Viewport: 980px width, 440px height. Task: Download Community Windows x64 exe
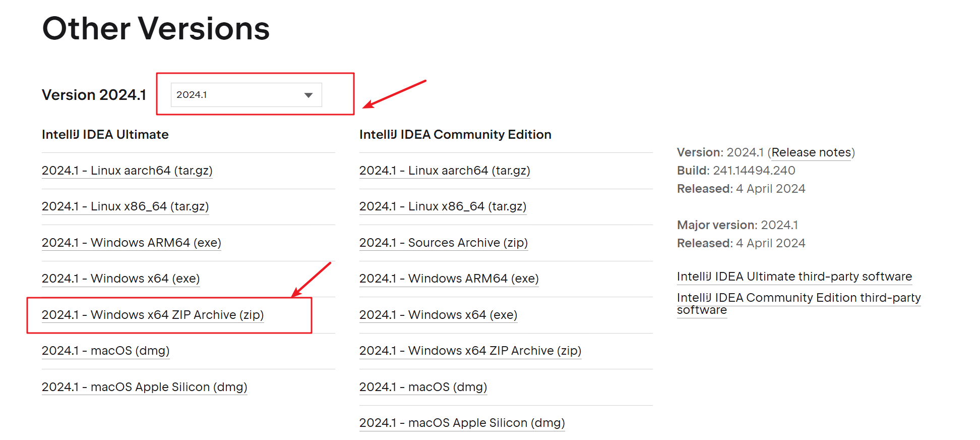(x=438, y=315)
